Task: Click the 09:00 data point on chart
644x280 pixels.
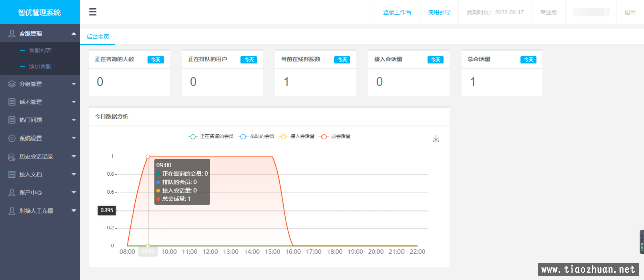Action: click(x=148, y=157)
